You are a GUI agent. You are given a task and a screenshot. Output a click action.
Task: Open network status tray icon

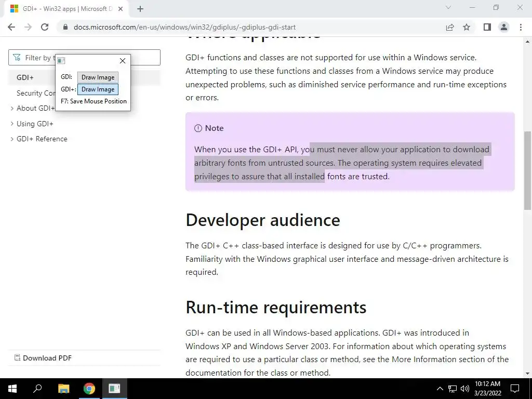pos(453,389)
